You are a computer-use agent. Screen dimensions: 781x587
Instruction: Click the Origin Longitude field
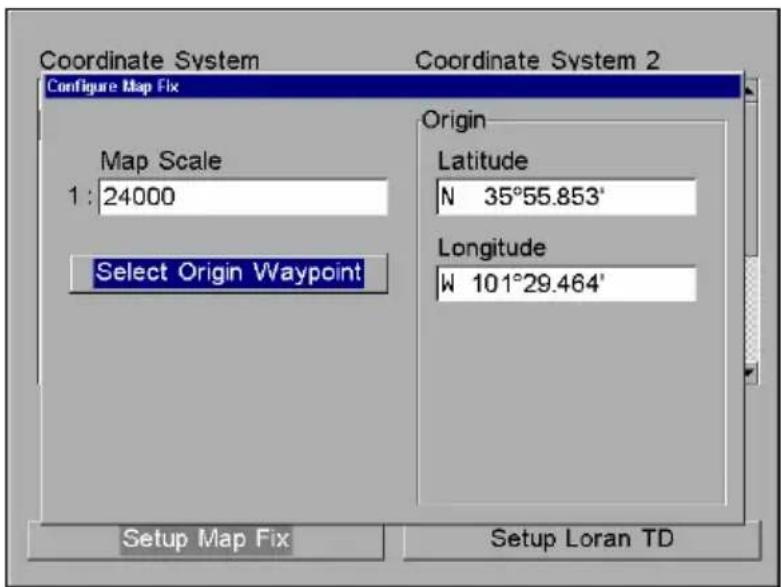coord(566,284)
